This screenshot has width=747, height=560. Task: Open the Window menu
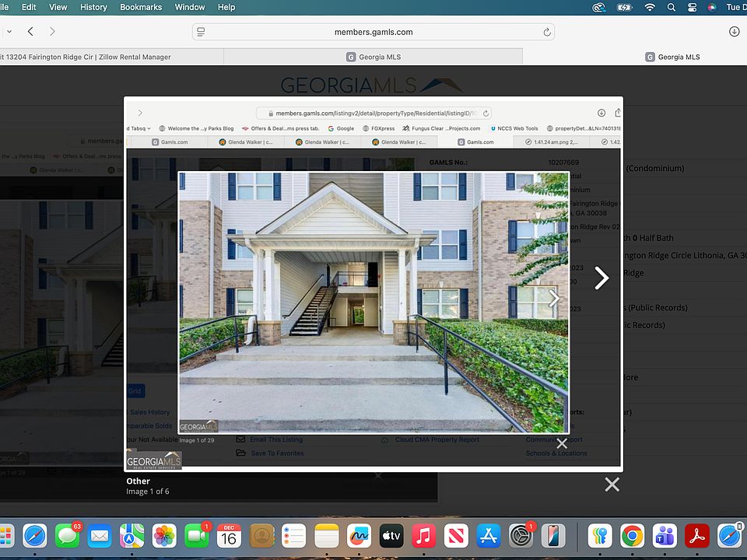point(190,7)
